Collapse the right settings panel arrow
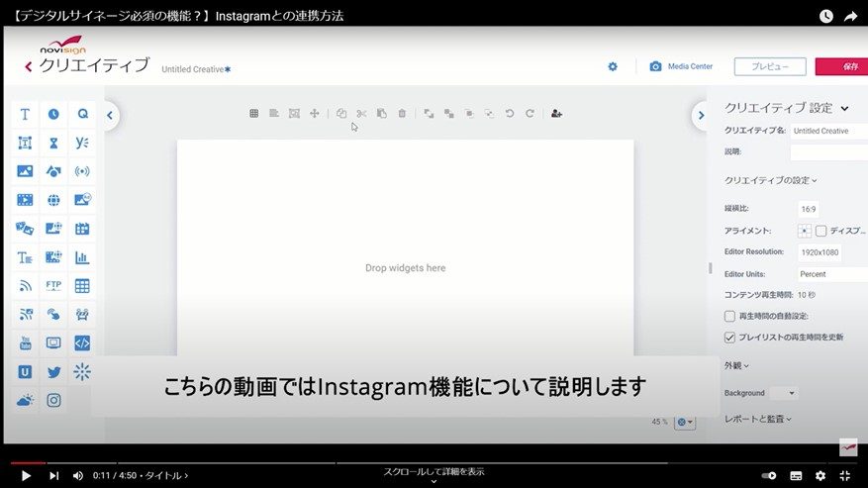Viewport: 868px width, 488px height. [701, 115]
